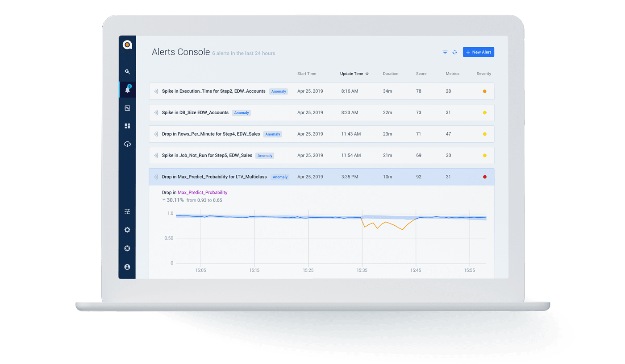
Task: Click score 78 in Execution_Time row
Action: point(419,91)
